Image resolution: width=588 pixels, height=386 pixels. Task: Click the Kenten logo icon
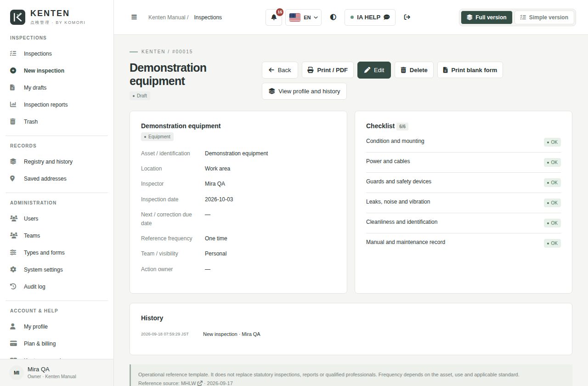(x=18, y=17)
